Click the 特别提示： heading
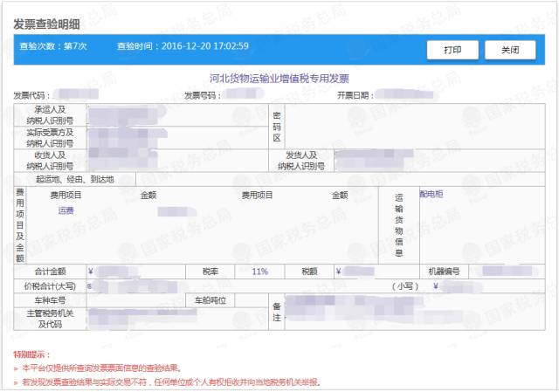Screen dimensions: 559x392 (x=31, y=354)
